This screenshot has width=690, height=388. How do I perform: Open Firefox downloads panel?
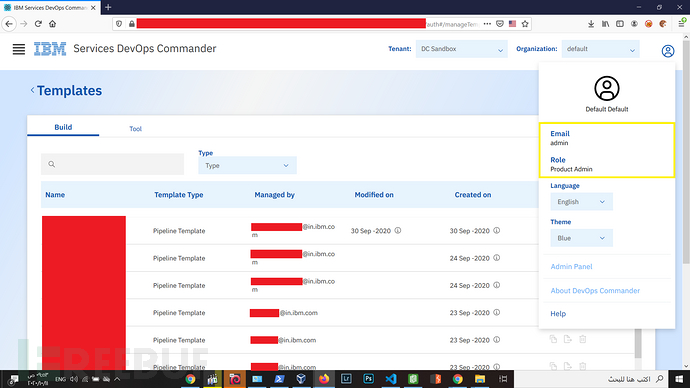pos(591,24)
